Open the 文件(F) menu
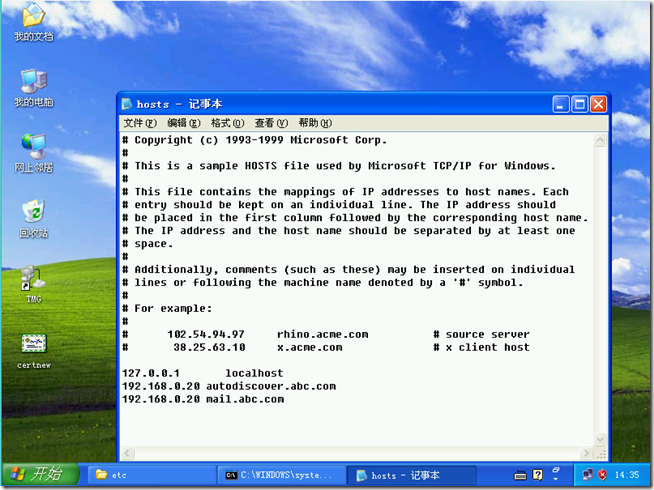654x490 pixels. click(x=140, y=123)
